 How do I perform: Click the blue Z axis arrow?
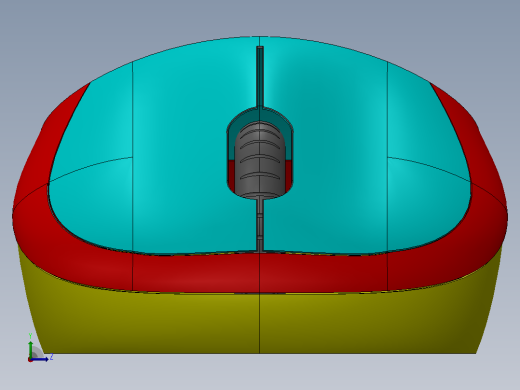point(40,359)
